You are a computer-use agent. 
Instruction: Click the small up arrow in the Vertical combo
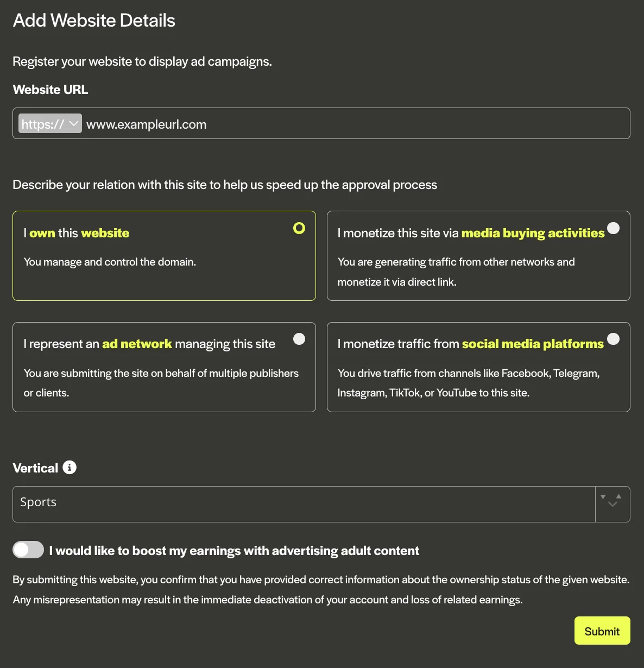click(x=620, y=496)
